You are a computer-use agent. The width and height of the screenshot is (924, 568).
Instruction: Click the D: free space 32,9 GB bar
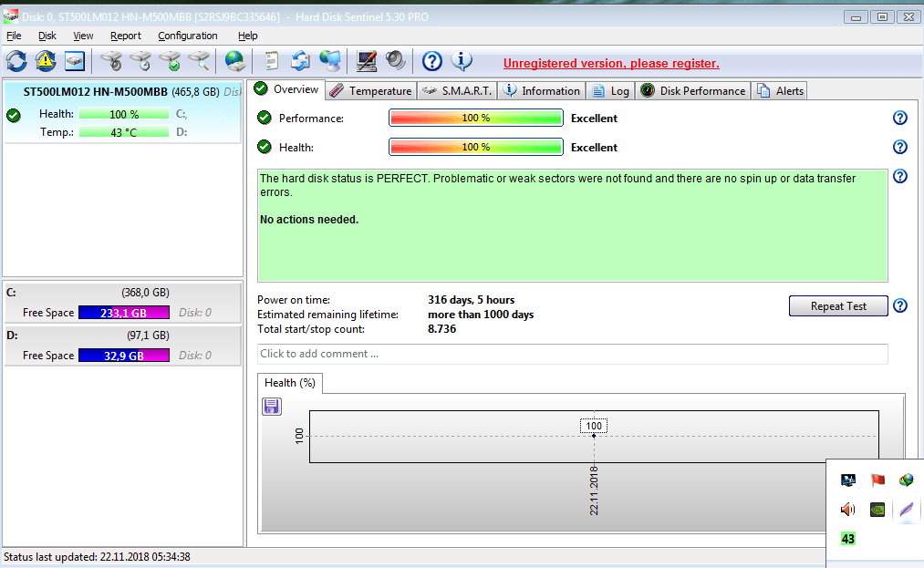124,356
